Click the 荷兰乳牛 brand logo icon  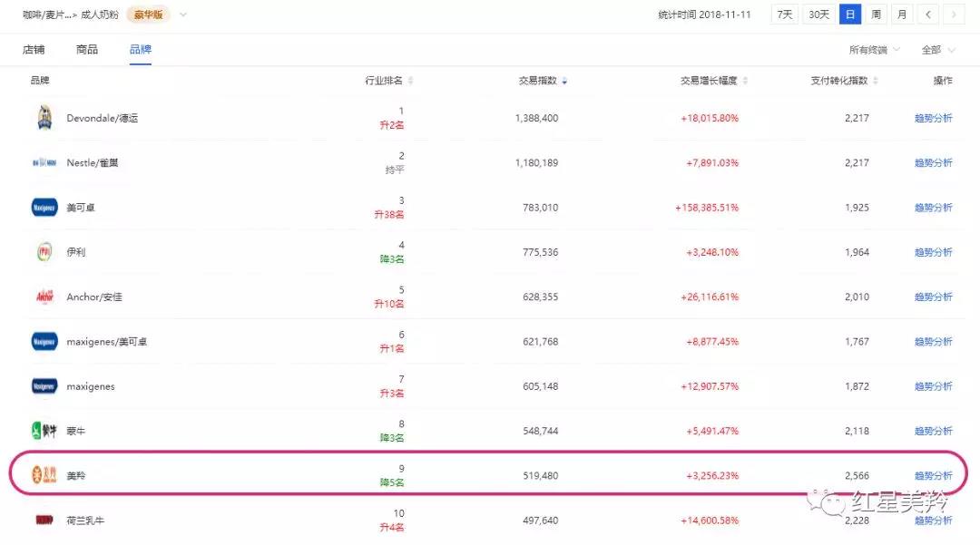click(44, 520)
